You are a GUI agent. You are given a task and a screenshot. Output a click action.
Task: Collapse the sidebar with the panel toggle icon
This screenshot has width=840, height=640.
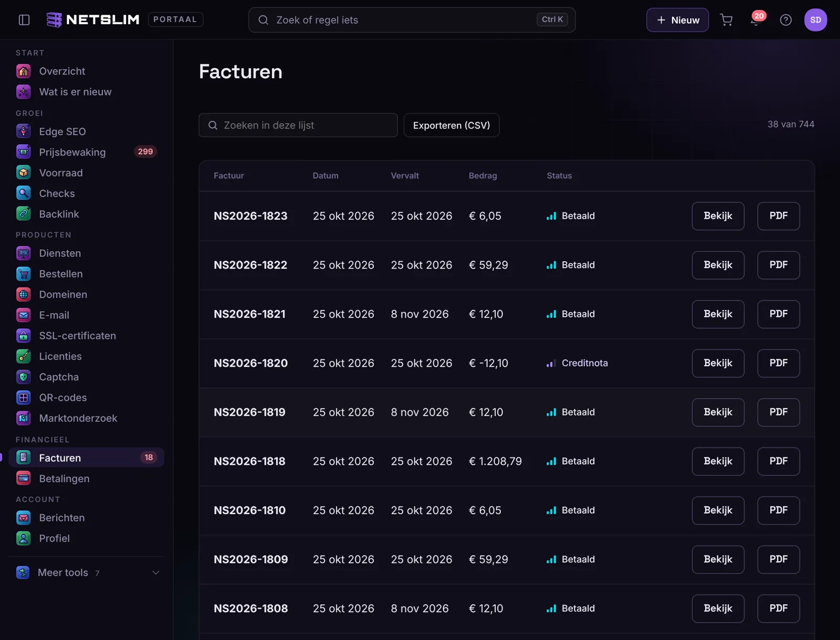24,20
